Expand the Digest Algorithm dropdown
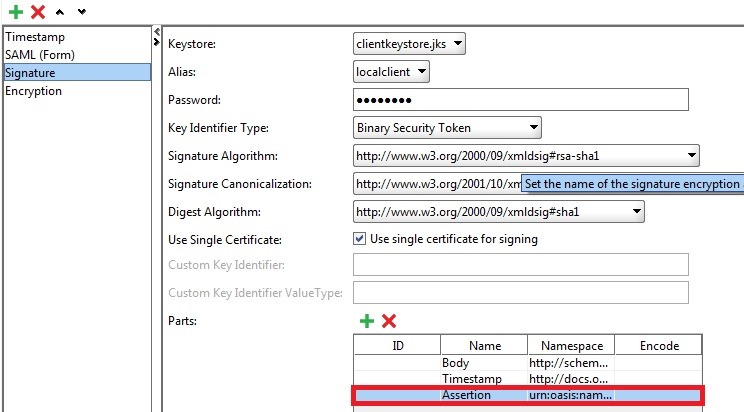This screenshot has width=744, height=412. tap(499, 212)
